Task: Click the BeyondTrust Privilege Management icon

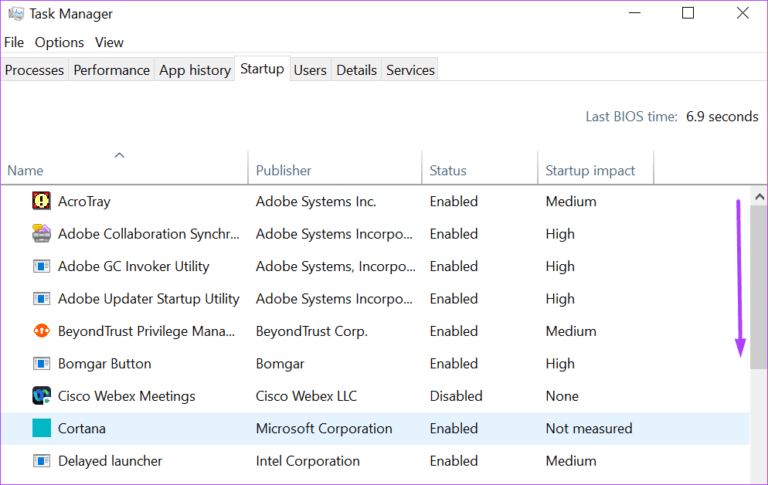Action: point(41,331)
